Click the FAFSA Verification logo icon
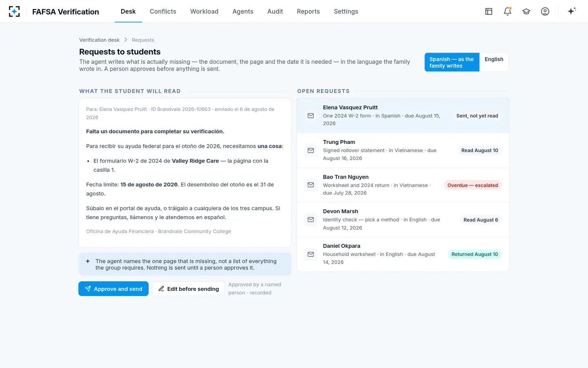 (x=14, y=11)
